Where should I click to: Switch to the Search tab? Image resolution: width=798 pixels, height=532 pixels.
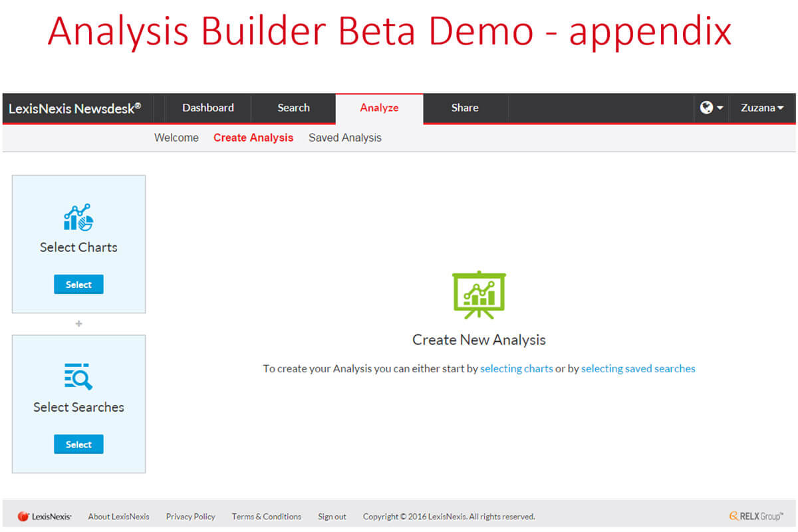(x=293, y=108)
